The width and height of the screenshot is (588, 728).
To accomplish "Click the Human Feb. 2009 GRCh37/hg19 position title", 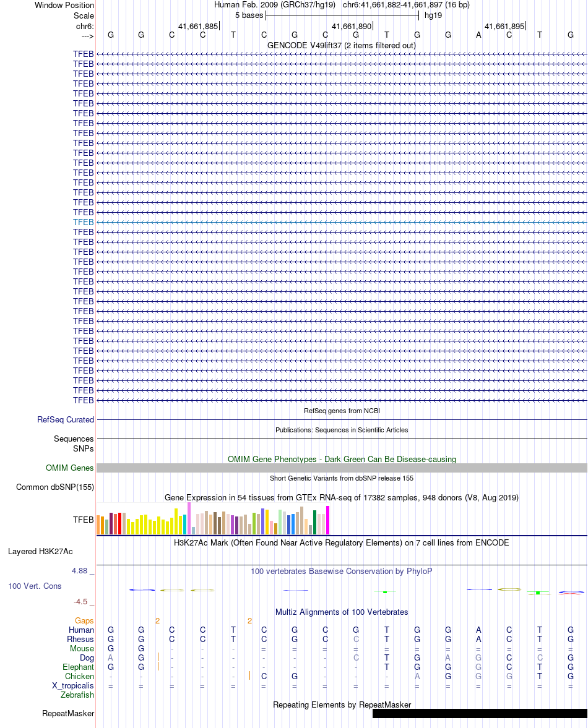I will coord(342,5).
